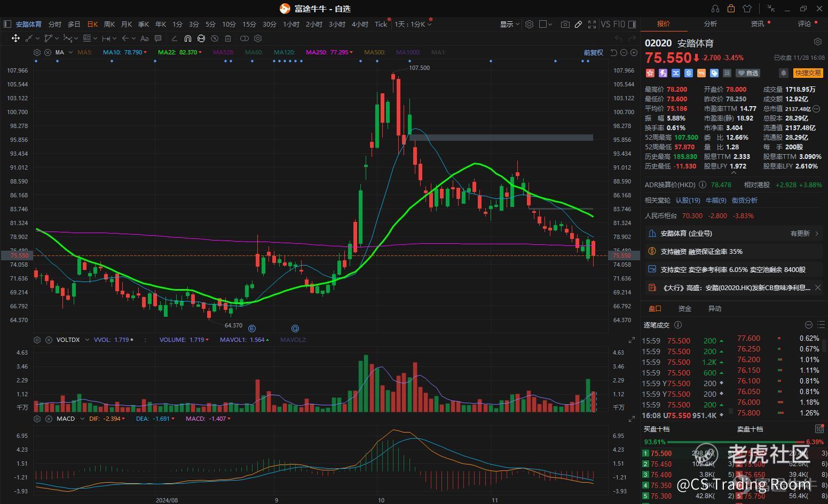
Task: Expand the volume sub-chart pane
Action: click(632, 340)
